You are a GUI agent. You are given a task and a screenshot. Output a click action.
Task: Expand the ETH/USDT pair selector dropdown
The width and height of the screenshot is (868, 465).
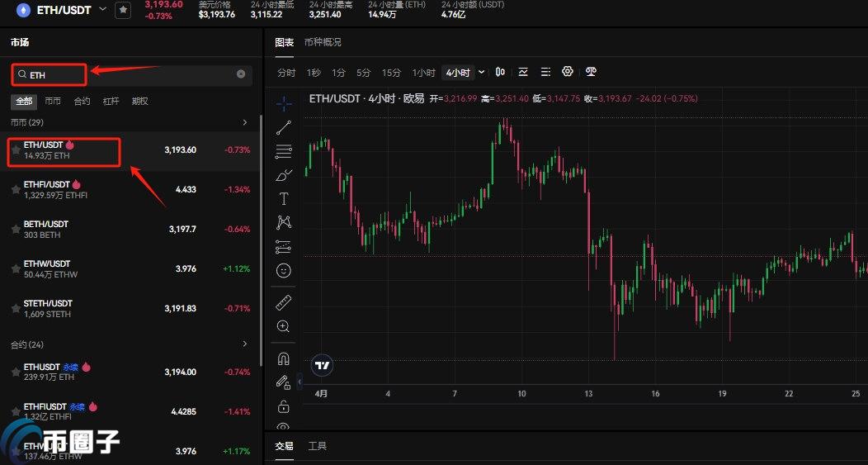pyautogui.click(x=102, y=9)
